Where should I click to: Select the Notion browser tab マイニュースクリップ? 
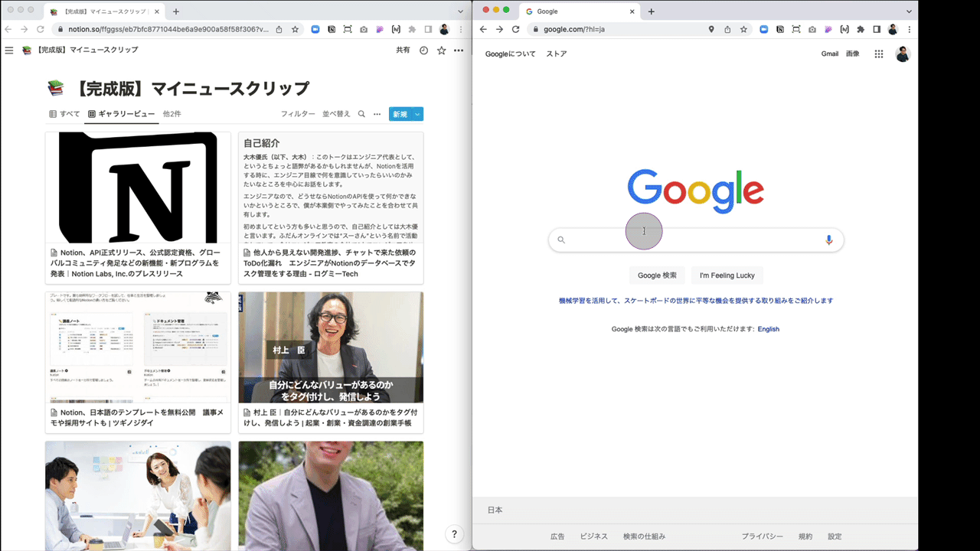(104, 11)
